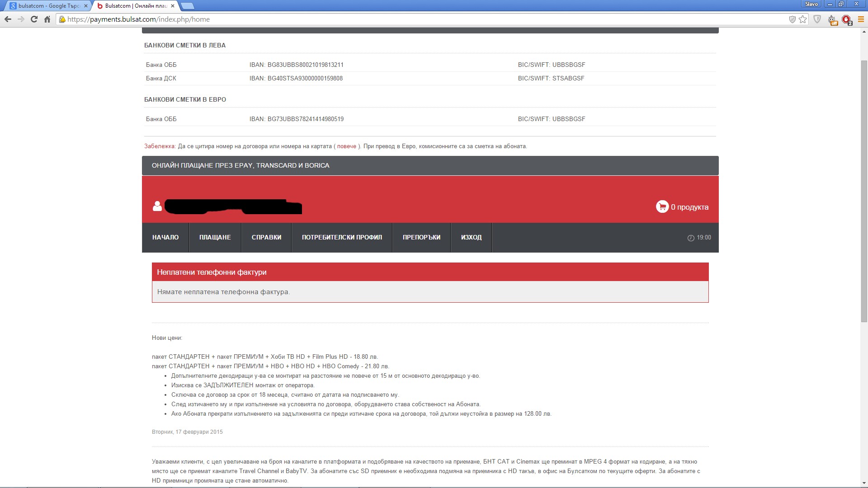Click the 0 продукта cart text

coord(689,207)
